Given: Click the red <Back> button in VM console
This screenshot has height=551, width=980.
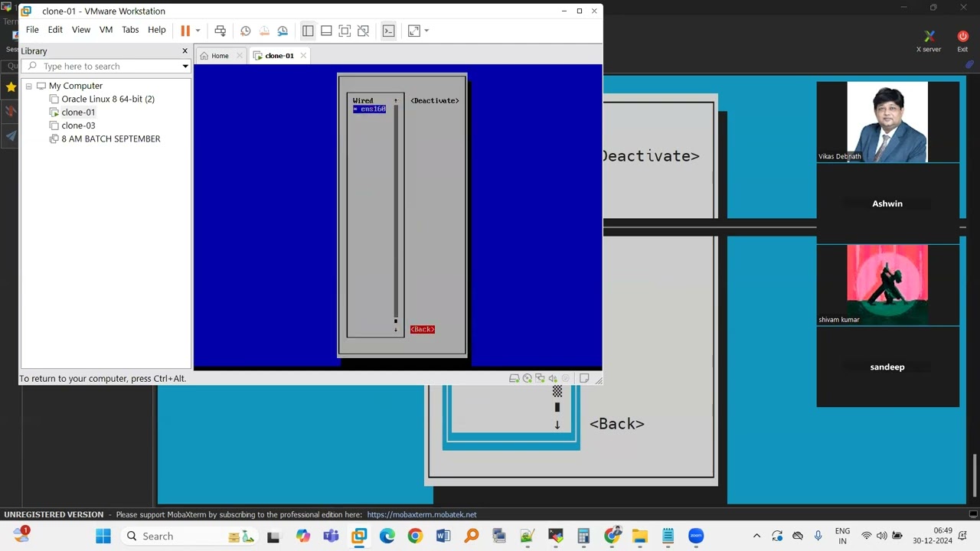Looking at the screenshot, I should click(422, 329).
